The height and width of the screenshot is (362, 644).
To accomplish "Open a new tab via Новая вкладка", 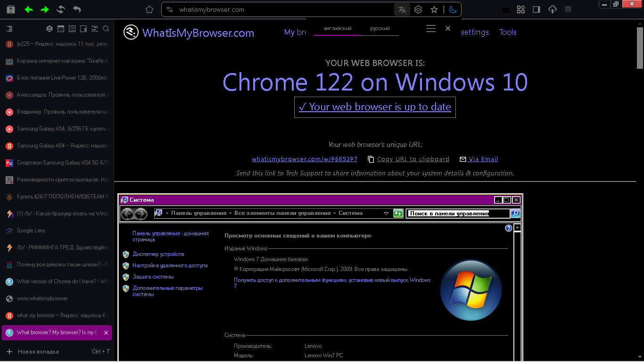I will point(57,352).
